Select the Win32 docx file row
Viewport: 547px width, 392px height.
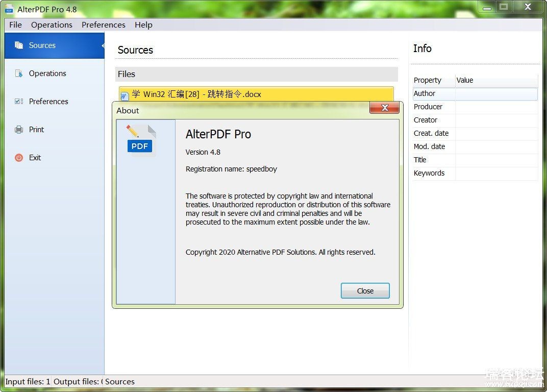(256, 94)
